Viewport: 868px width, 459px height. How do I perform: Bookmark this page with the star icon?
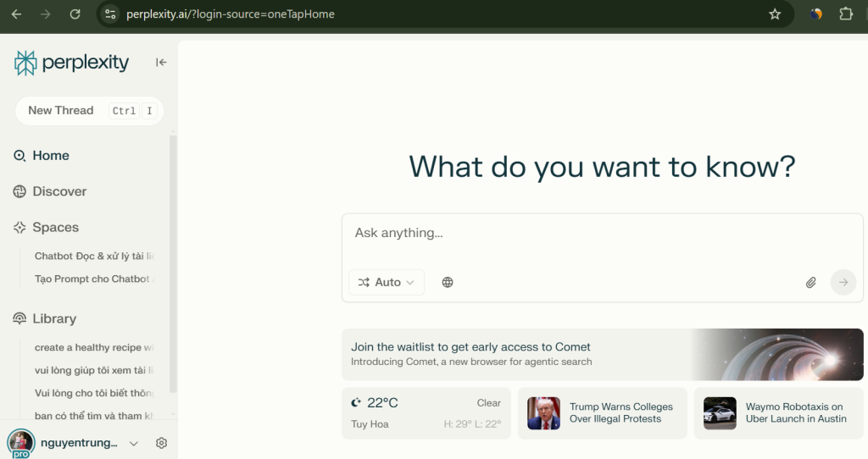(774, 14)
